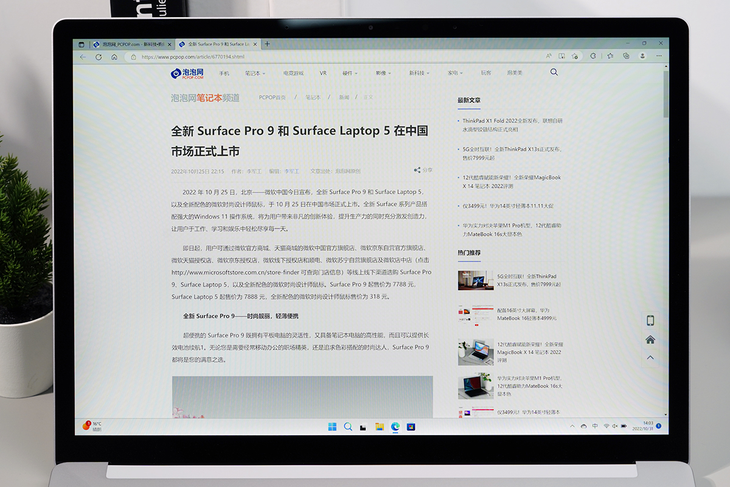The width and height of the screenshot is (730, 487).
Task: Click the floating home icon on right edge
Action: coord(650,339)
